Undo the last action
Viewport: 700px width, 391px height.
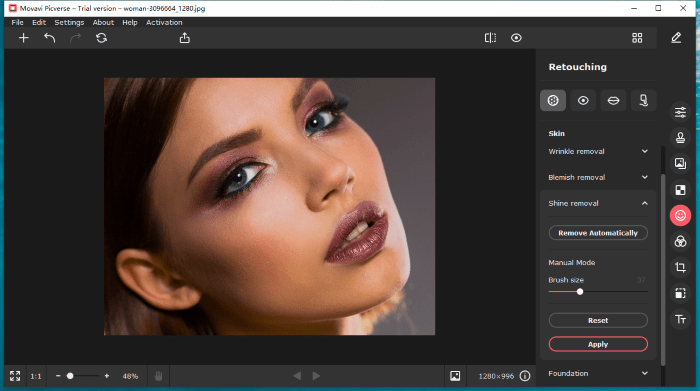50,38
